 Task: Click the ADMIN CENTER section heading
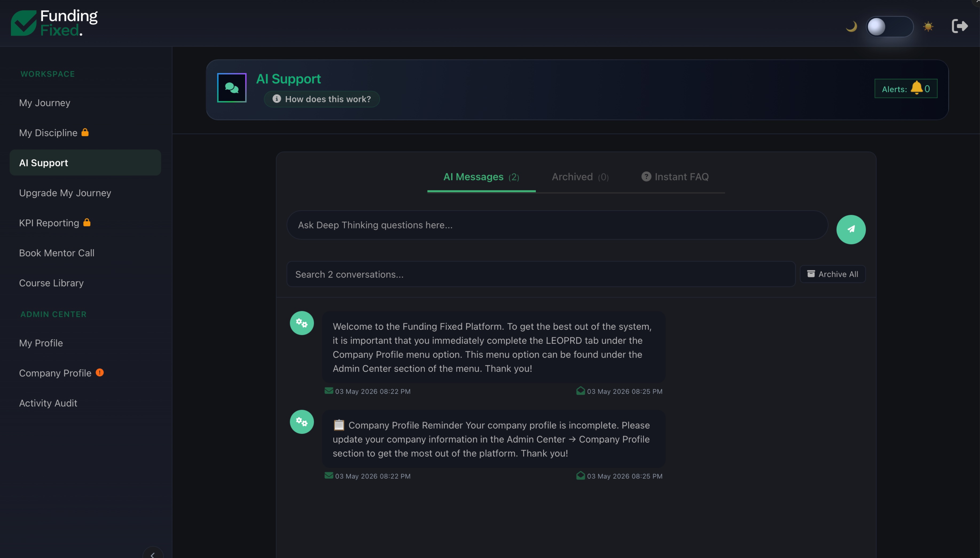point(54,314)
